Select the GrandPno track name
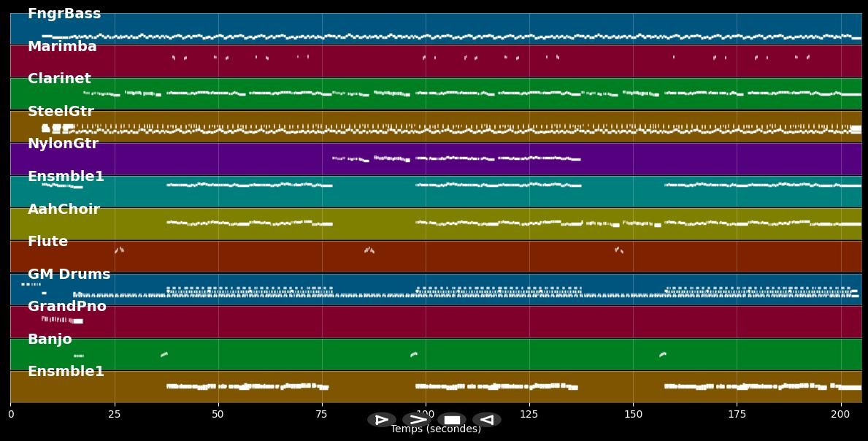868x441 pixels. coord(67,306)
